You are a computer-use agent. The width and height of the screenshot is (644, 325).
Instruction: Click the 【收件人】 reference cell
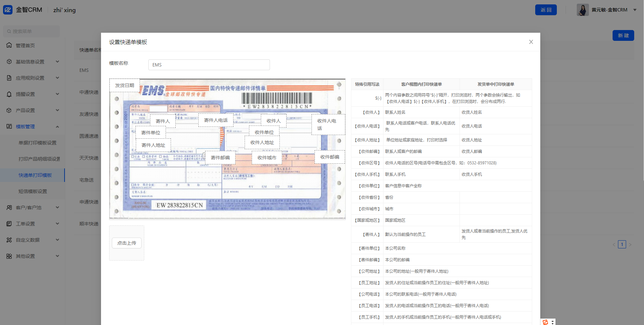point(367,112)
